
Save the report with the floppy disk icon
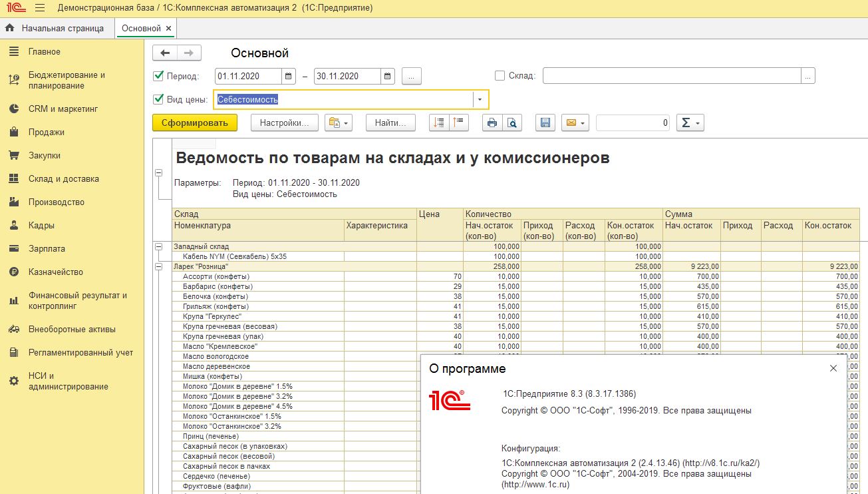(x=545, y=123)
